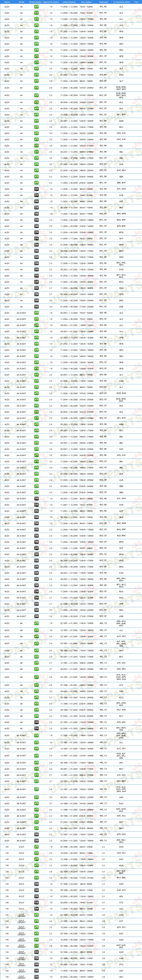The width and height of the screenshot is (142, 980).
Task: Click diesel ON icon in Audi A6 AFB, AKN row
Action: (36, 722)
